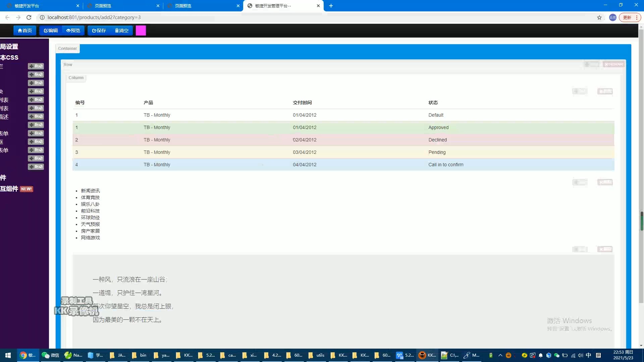Click the 拖动 handle in the 块 row
The image size is (644, 362).
tap(36, 91)
